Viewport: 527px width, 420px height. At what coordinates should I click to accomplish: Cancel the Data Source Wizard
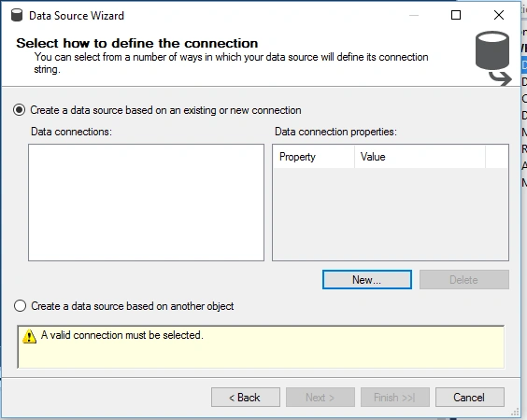tap(469, 398)
